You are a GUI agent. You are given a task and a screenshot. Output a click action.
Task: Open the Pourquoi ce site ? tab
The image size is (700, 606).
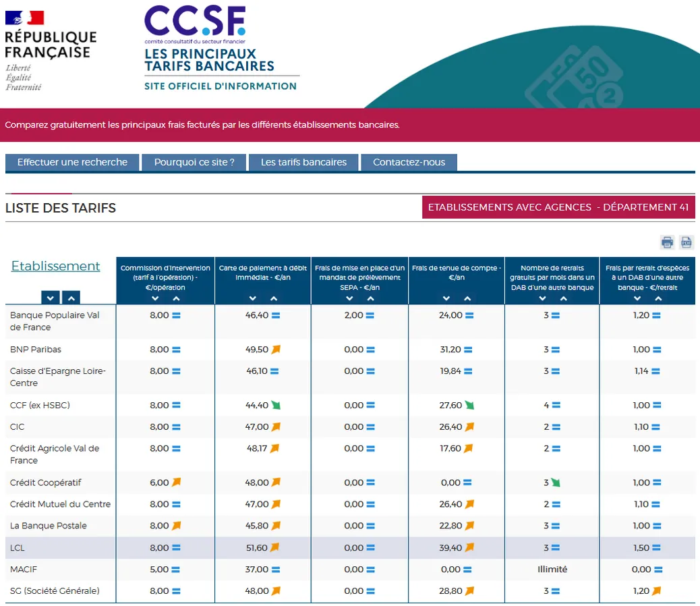click(x=194, y=162)
